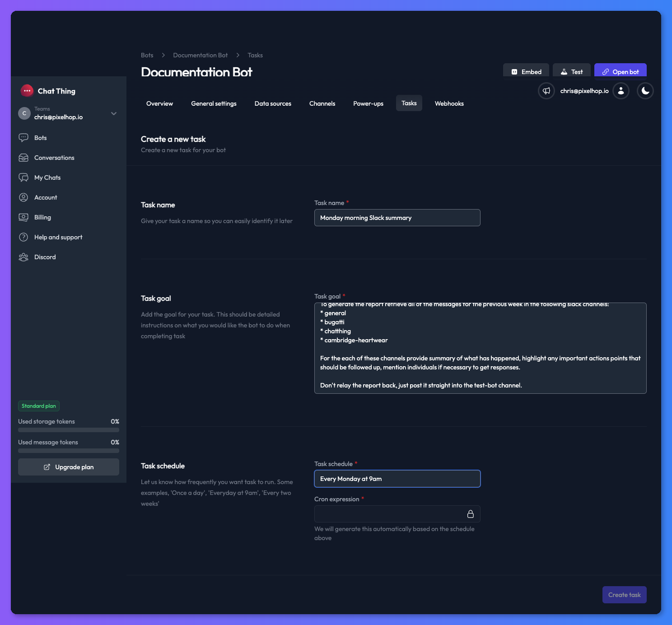Toggle dark mode moon icon
The width and height of the screenshot is (672, 625).
(x=645, y=91)
